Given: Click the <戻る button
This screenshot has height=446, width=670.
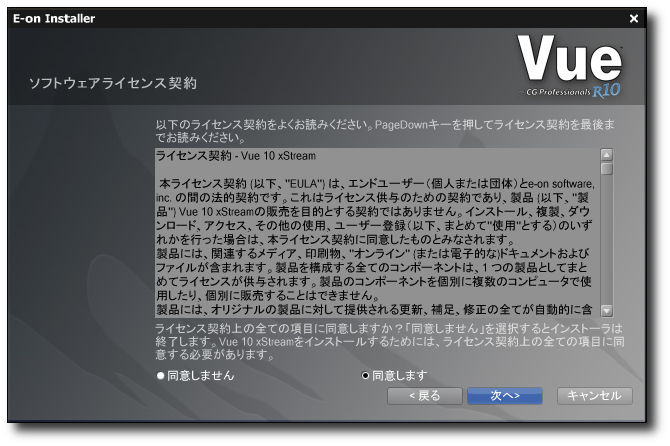Looking at the screenshot, I should click(425, 396).
